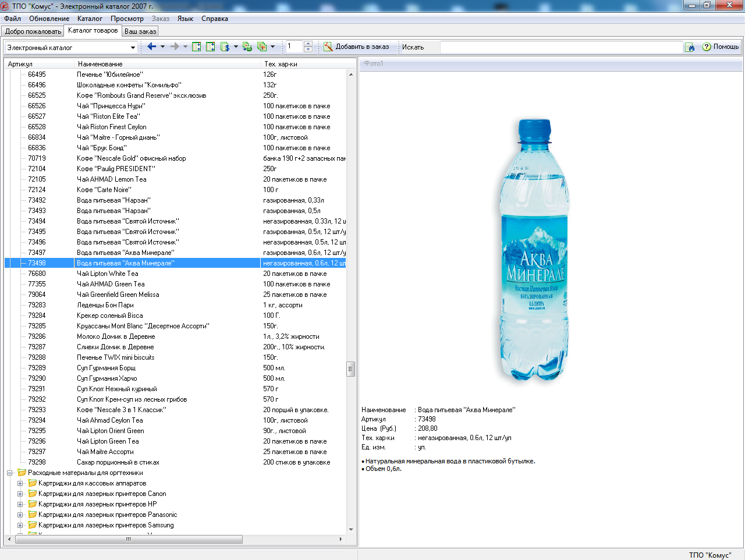Open the Файл menu
This screenshot has width=745, height=560.
click(12, 19)
